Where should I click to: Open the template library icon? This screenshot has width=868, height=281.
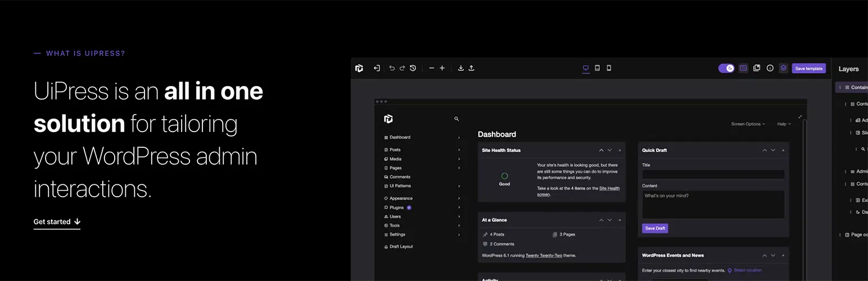pos(757,68)
